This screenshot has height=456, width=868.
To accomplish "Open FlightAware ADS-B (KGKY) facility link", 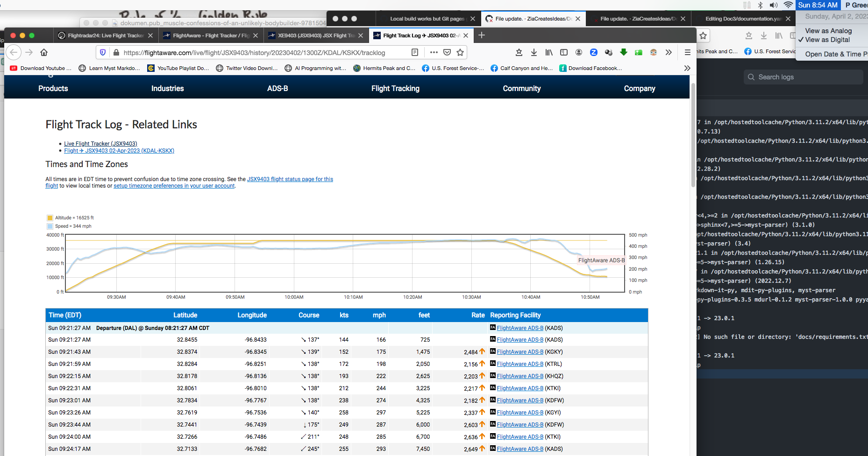I will [520, 352].
